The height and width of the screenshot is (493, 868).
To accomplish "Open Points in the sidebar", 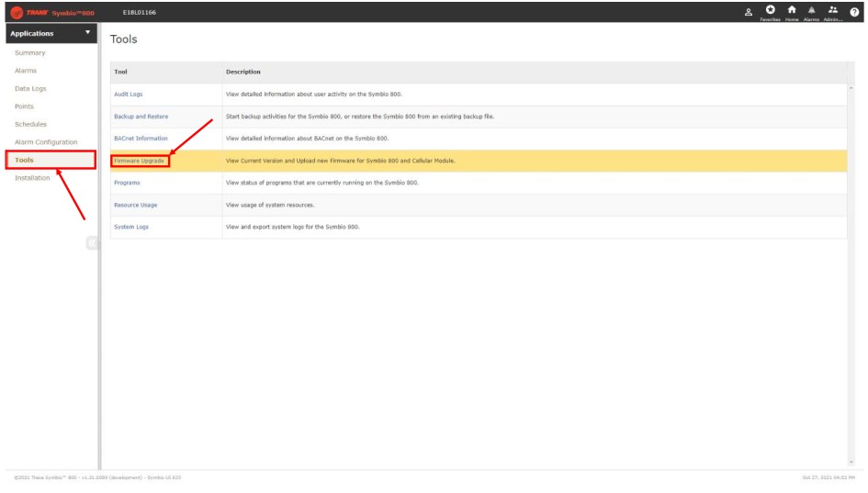I will tap(24, 106).
